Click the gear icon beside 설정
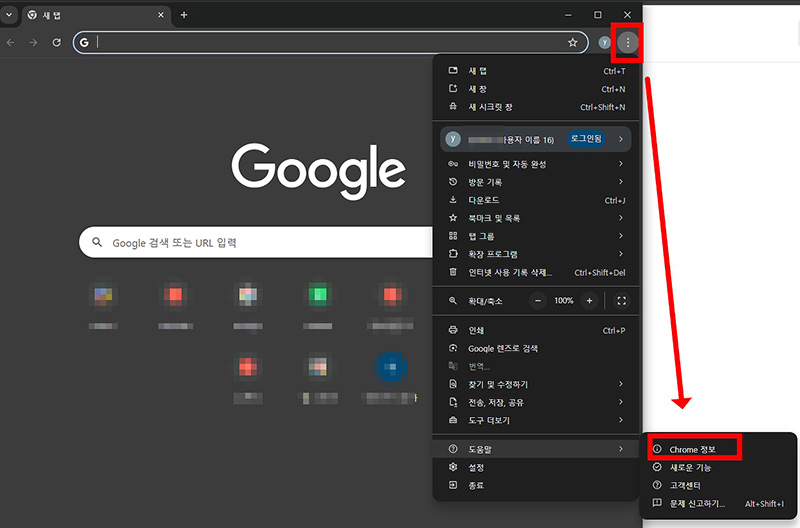800x528 pixels. (453, 467)
